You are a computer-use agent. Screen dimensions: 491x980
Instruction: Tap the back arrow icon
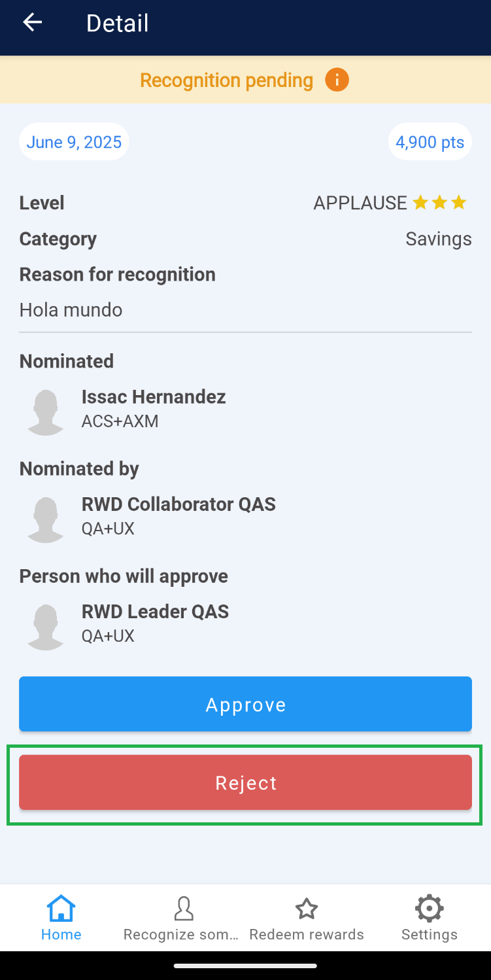click(32, 23)
